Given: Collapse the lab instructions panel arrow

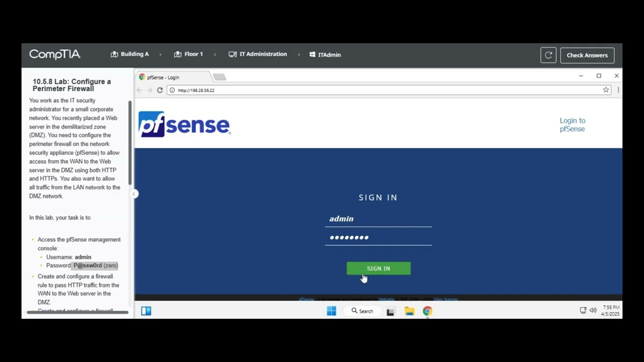Looking at the screenshot, I should pos(134,194).
